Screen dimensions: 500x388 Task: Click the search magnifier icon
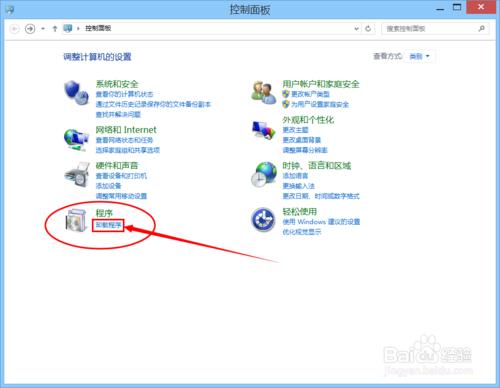point(481,29)
